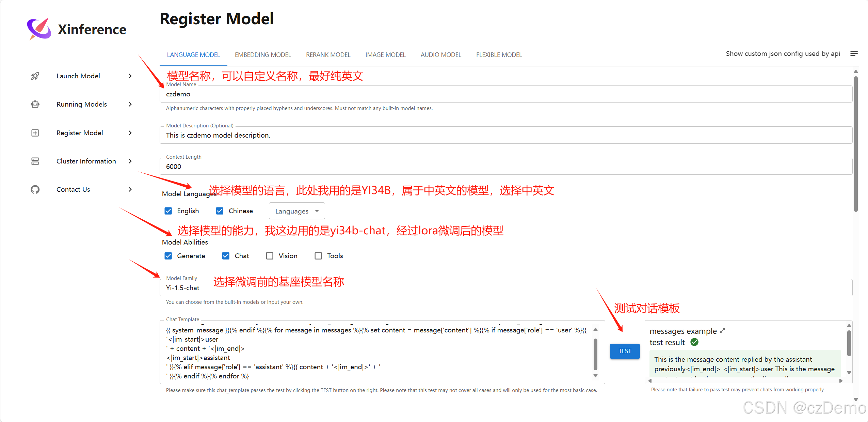
Task: Switch to the Language Model tab
Action: [193, 55]
